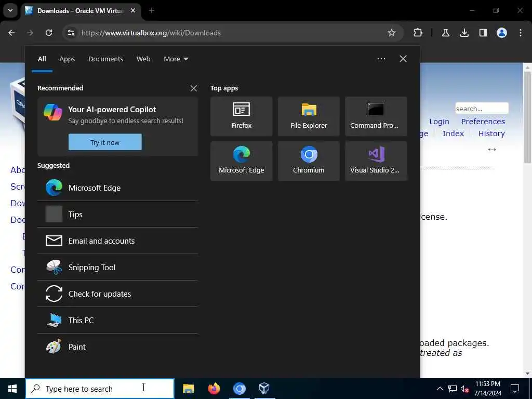Dismiss the Recommended section
This screenshot has height=399, width=532.
[194, 88]
